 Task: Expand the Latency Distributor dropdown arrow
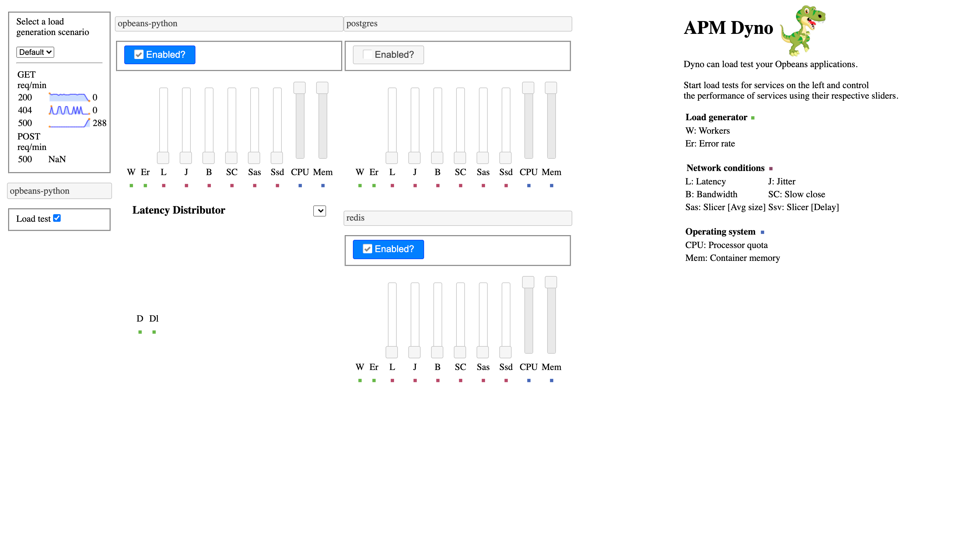point(320,211)
